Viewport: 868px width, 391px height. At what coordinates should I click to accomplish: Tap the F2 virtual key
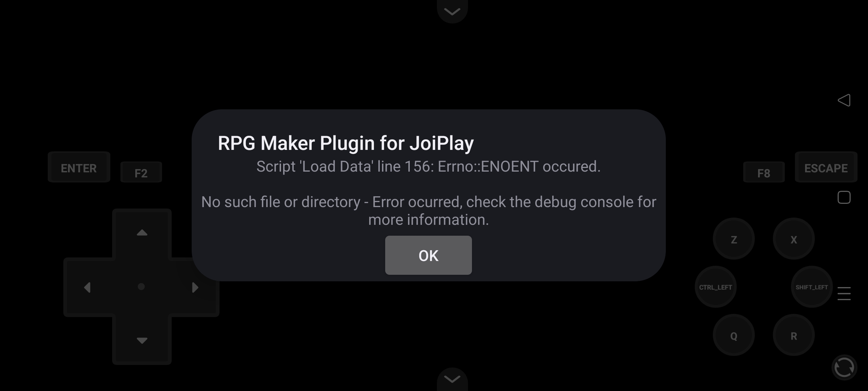point(141,172)
